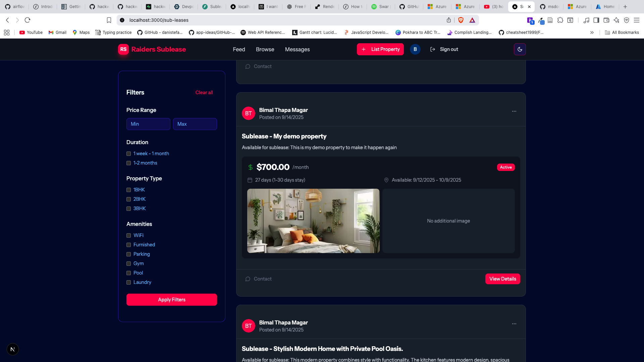Tick the 1 week - 1 month duration
The width and height of the screenshot is (644, 362).
coord(128,154)
